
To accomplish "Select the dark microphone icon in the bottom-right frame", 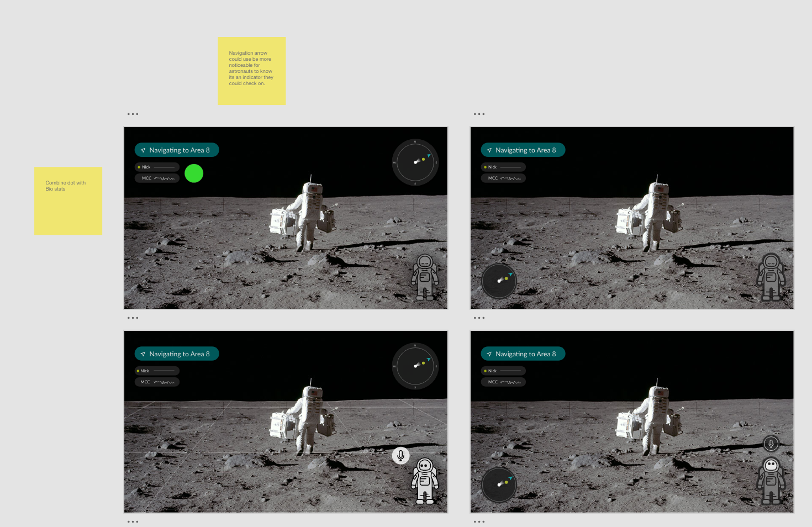I will (x=771, y=444).
